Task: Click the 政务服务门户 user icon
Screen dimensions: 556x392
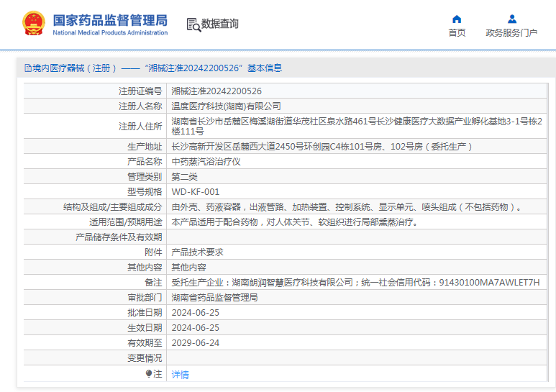Action: pyautogui.click(x=511, y=19)
